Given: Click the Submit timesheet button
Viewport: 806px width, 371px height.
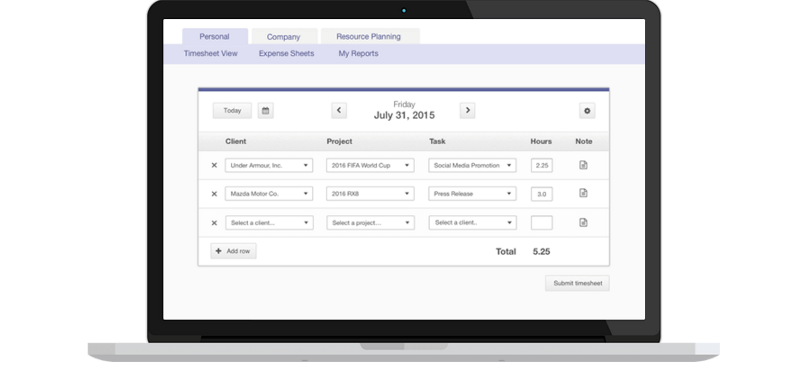Looking at the screenshot, I should [577, 283].
